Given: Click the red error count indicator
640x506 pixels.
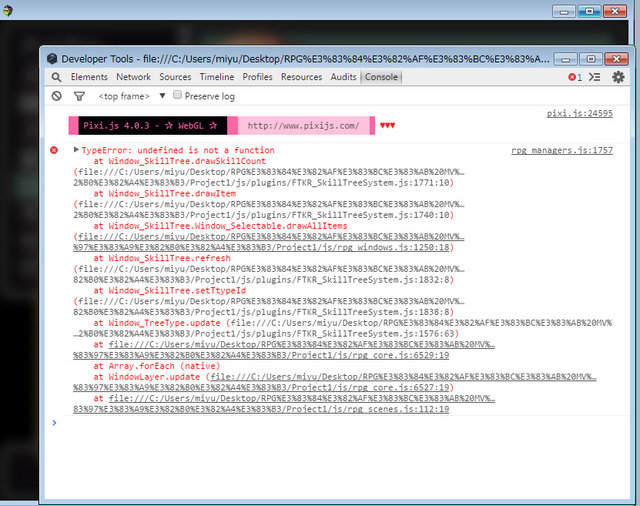Looking at the screenshot, I should click(575, 77).
